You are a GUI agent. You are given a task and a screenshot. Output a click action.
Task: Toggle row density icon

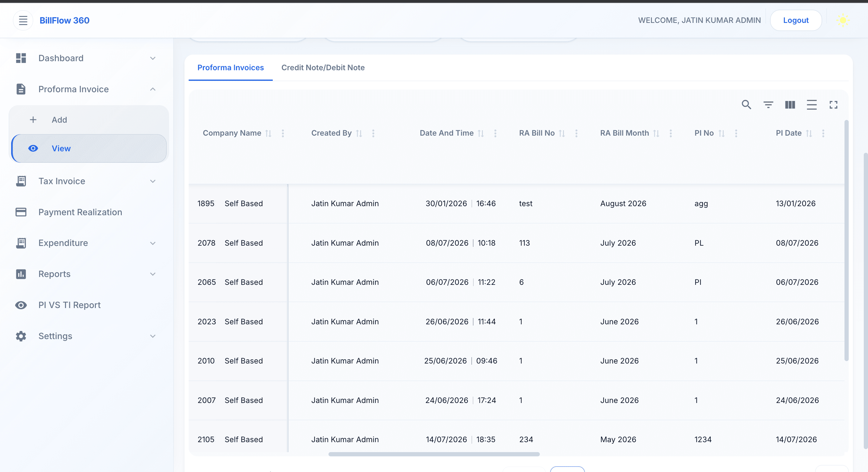click(812, 105)
